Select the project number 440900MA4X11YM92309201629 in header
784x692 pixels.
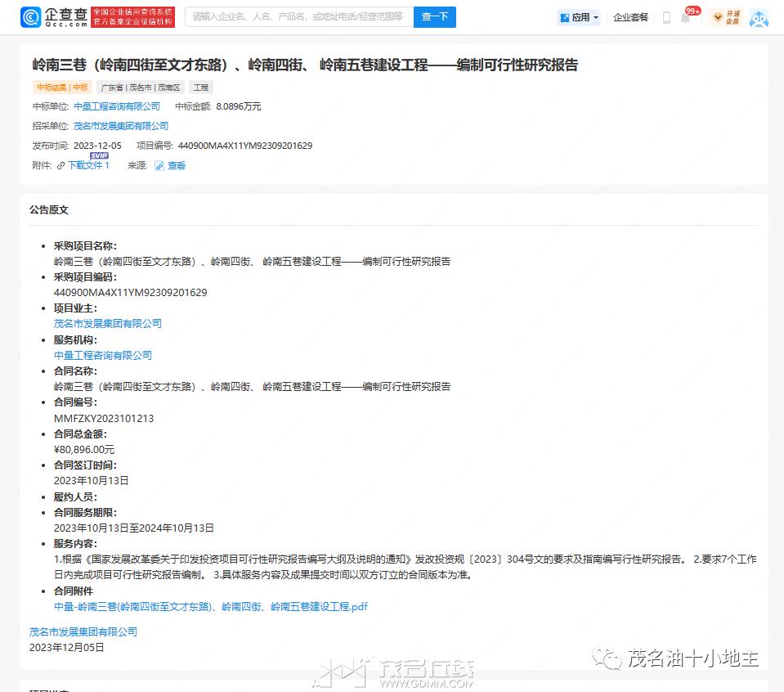coord(245,146)
